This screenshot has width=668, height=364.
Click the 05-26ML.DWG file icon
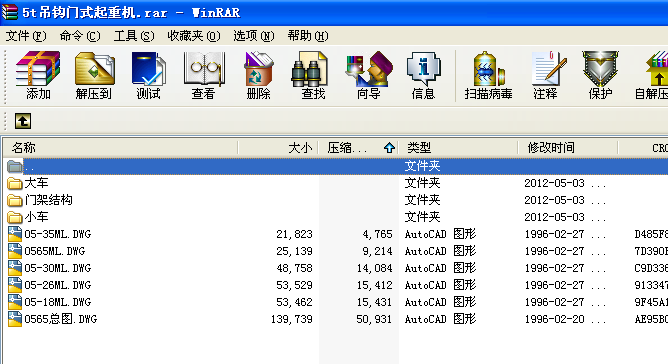[15, 285]
